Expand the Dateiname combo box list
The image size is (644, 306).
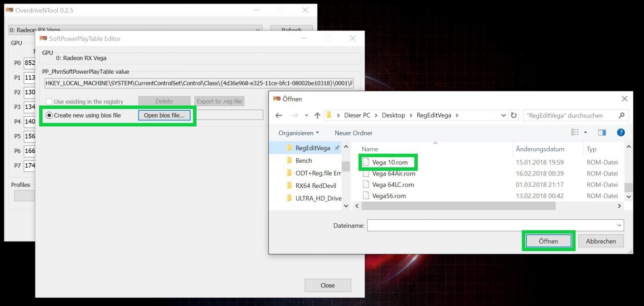(619, 225)
